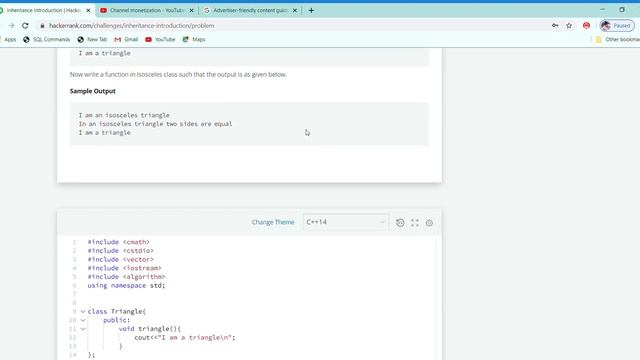Click the 'using namespace std;' code line
Screen dimensions: 640x360
126,285
